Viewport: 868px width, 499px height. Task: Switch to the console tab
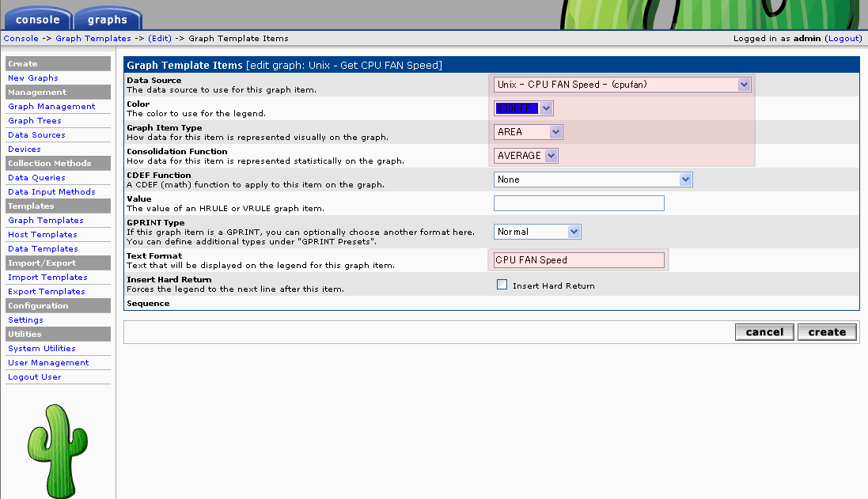click(37, 19)
